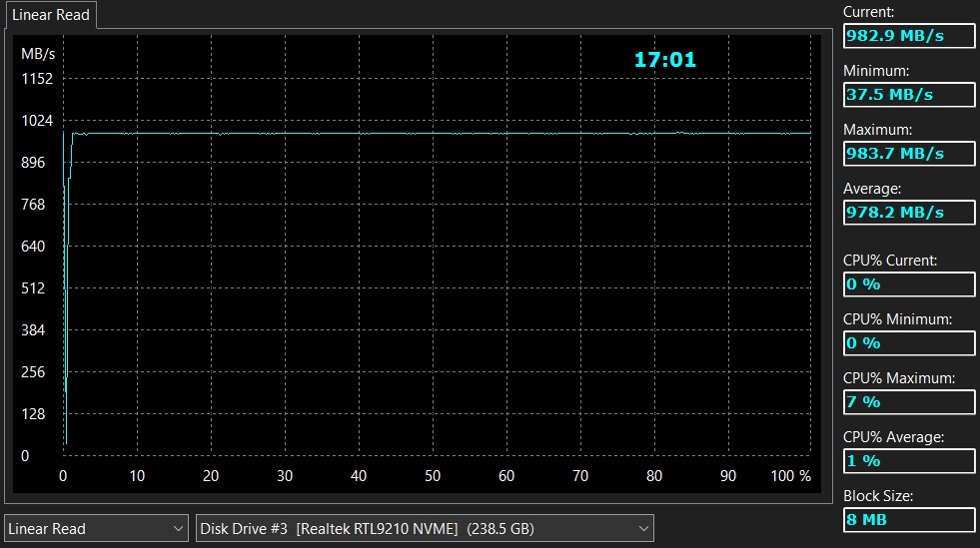Click the Current speed field showing 982.9 MB/s
Image resolution: width=980 pixels, height=548 pixels.
(909, 36)
